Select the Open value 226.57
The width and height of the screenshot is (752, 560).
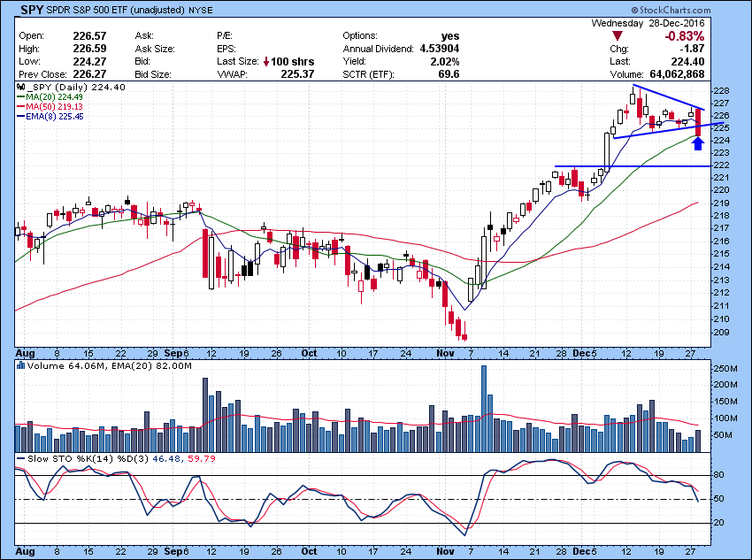coord(89,36)
